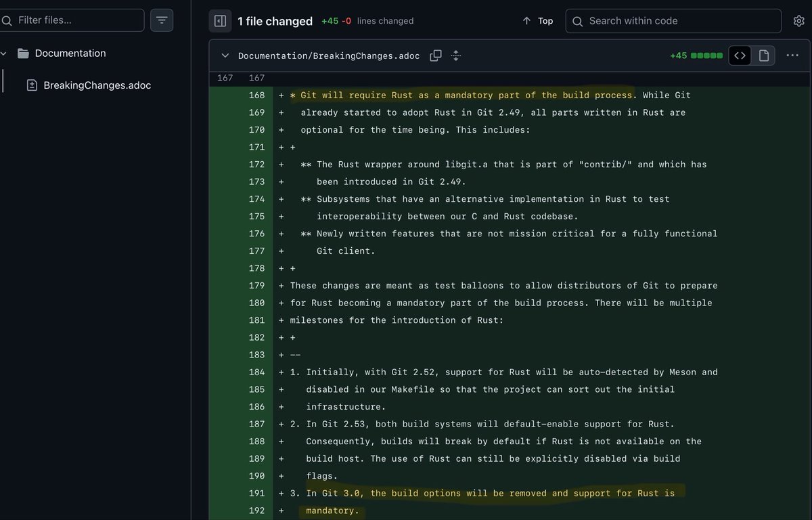The width and height of the screenshot is (812, 520).
Task: Copy the BreakingChanges.adoc file path
Action: point(436,56)
